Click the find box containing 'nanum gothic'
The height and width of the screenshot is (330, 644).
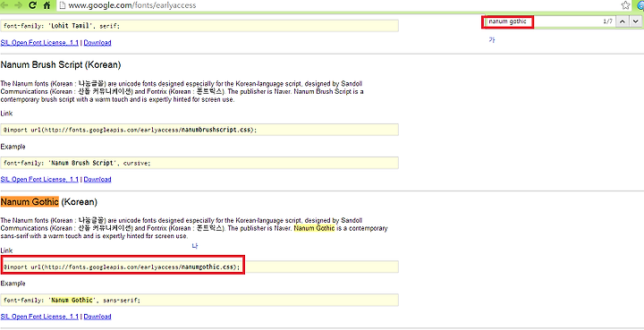pos(508,21)
